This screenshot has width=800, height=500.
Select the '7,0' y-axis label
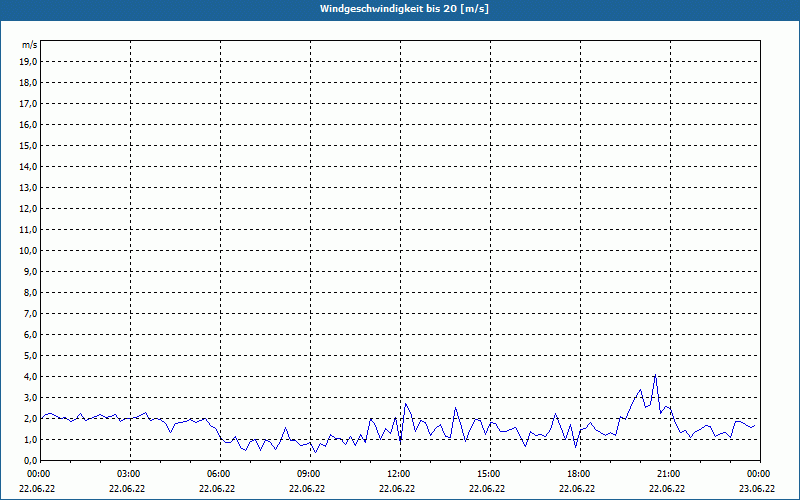pos(30,313)
